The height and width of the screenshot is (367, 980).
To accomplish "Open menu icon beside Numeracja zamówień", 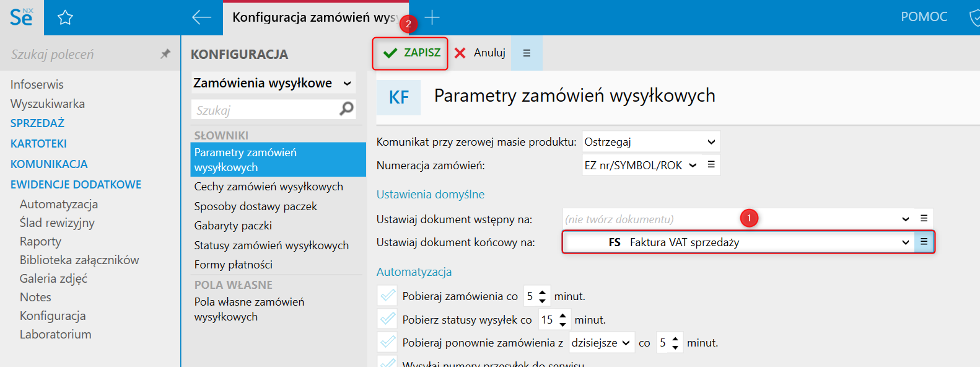I will pyautogui.click(x=711, y=165).
